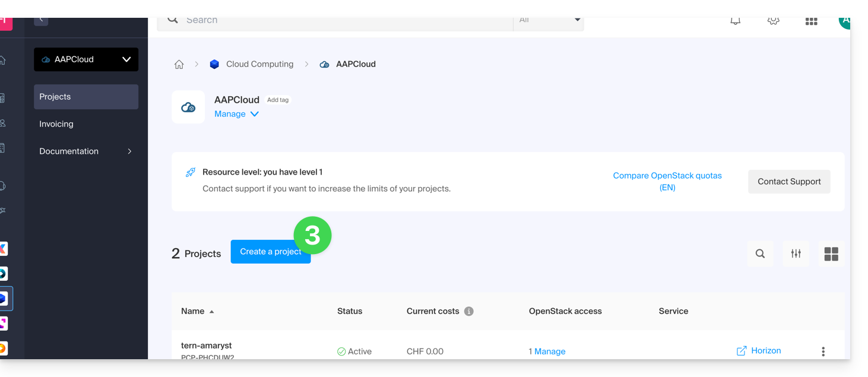Click the current costs info icon
The width and height of the screenshot is (868, 377).
(468, 311)
